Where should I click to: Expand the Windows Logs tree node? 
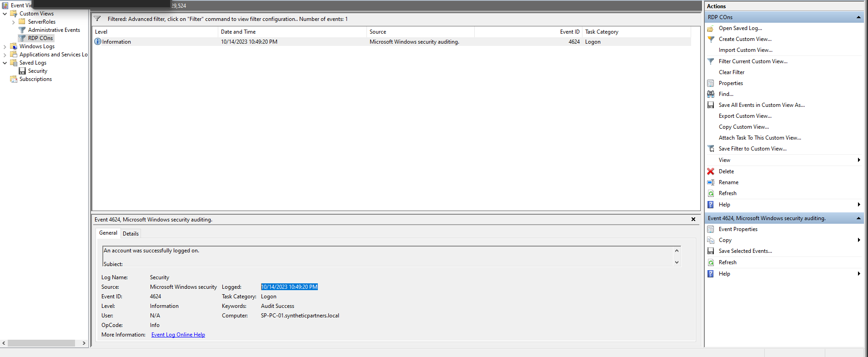click(5, 46)
